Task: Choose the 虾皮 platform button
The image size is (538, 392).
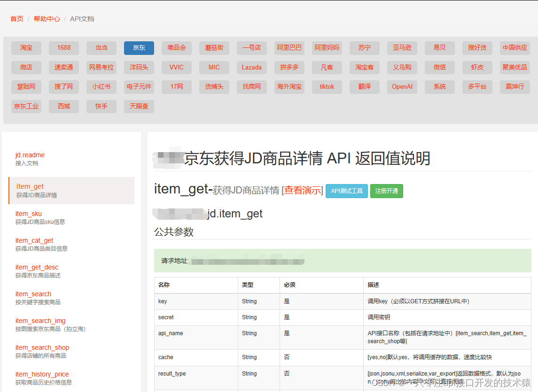Action: [477, 68]
